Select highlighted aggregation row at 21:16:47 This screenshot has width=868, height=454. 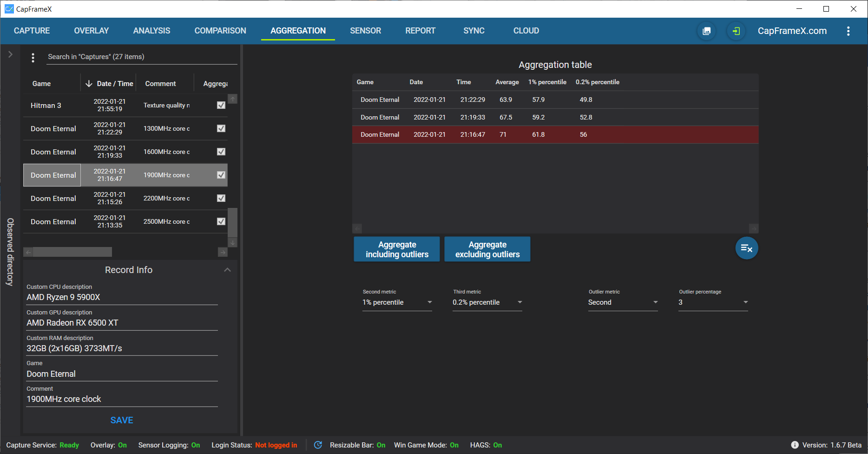coord(555,134)
